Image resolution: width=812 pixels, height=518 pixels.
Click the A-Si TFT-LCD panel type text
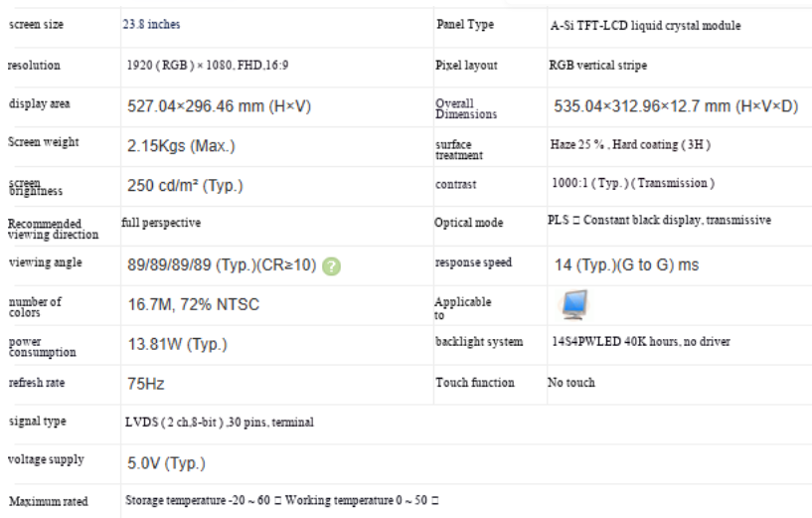coord(645,26)
